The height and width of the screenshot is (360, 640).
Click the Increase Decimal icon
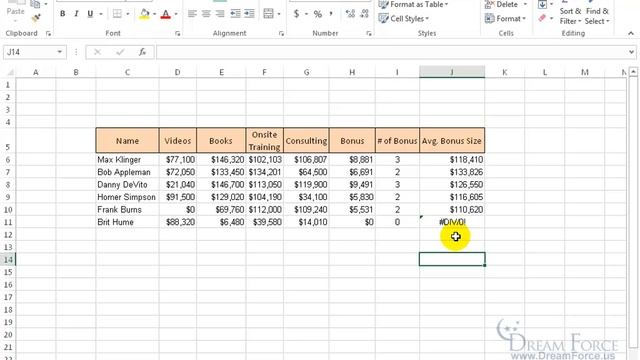click(x=350, y=14)
